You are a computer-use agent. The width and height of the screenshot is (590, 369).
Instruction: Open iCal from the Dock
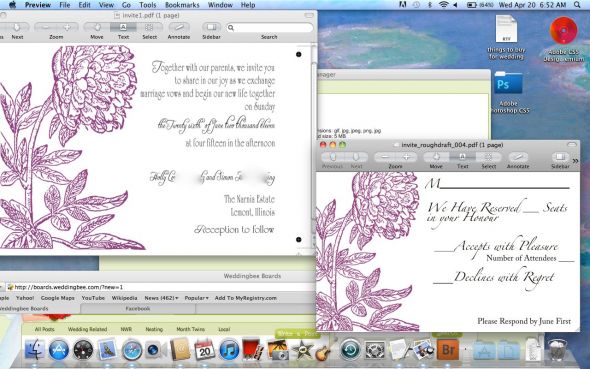tap(204, 349)
